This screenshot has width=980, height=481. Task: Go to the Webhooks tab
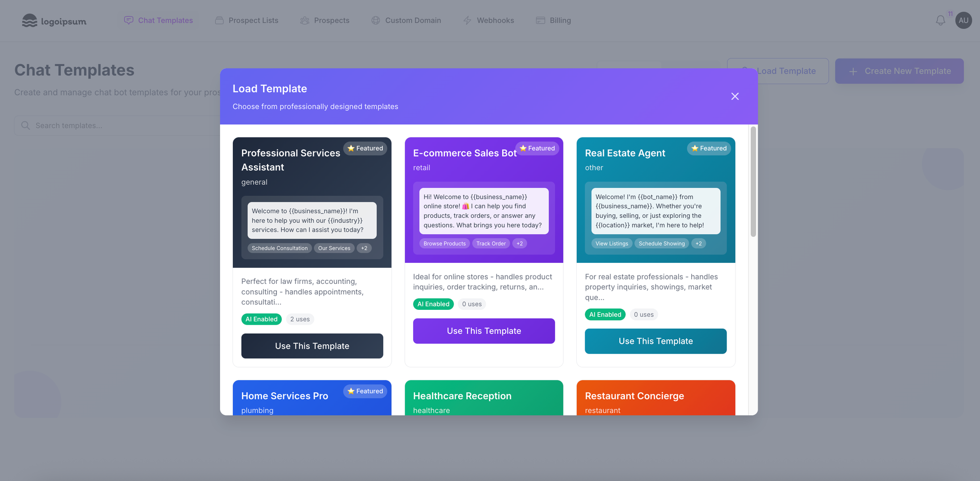[489, 21]
